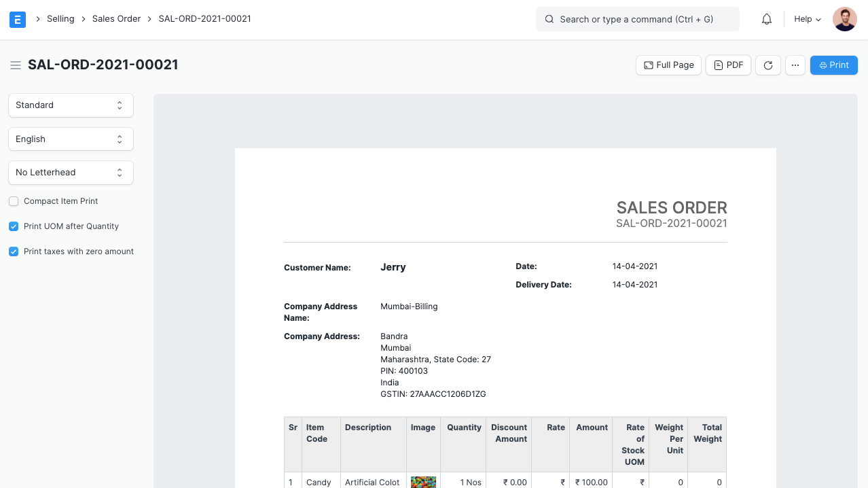Click the ERPNext logo icon
The height and width of the screenshot is (488, 868).
pos(17,19)
